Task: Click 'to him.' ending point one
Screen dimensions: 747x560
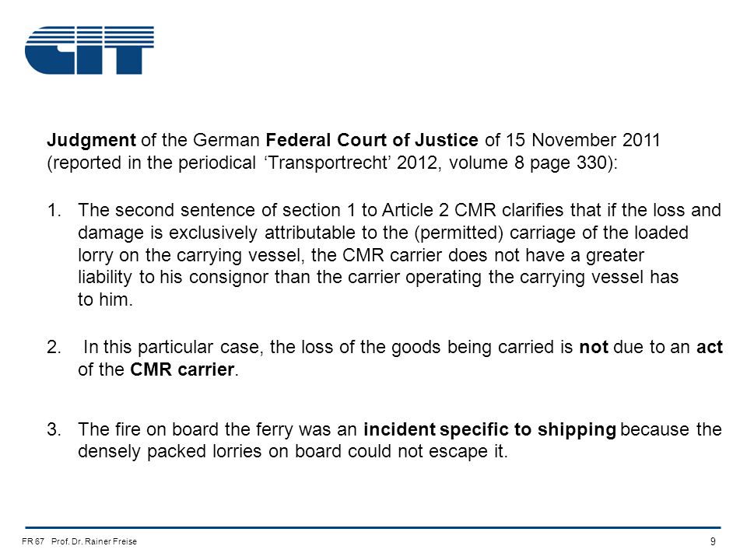Action: pos(105,299)
